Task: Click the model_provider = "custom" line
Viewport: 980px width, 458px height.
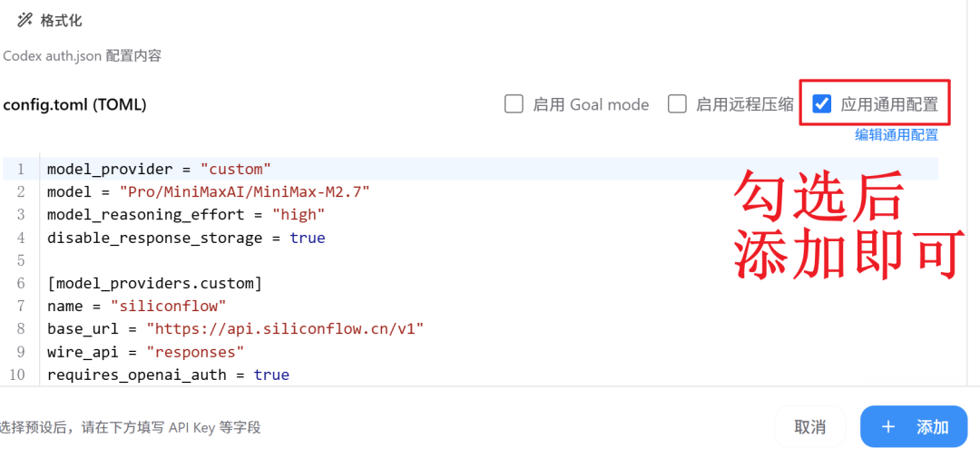Action: (x=159, y=169)
